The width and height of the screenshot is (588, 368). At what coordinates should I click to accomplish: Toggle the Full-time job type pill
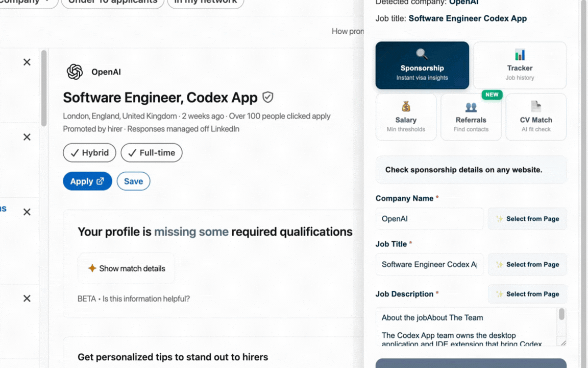(151, 152)
